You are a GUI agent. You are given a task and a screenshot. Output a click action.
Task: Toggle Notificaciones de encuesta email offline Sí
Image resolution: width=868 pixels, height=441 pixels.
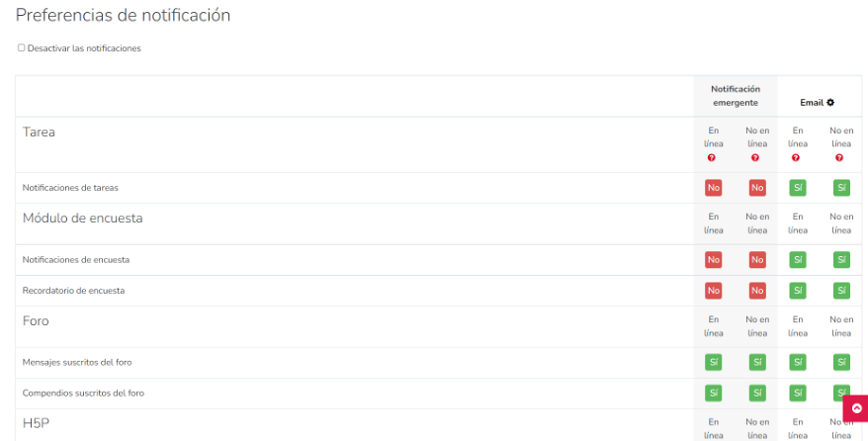click(x=841, y=260)
